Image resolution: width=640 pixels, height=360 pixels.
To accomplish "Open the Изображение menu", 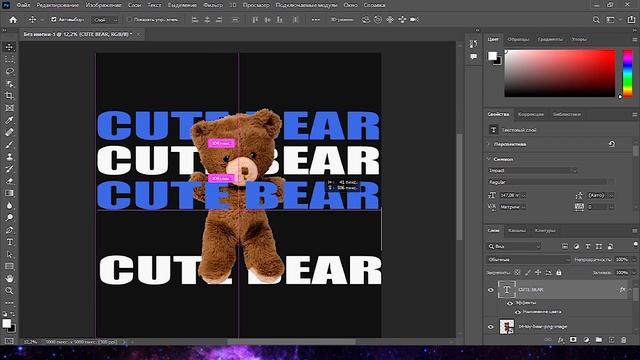I will (x=104, y=5).
